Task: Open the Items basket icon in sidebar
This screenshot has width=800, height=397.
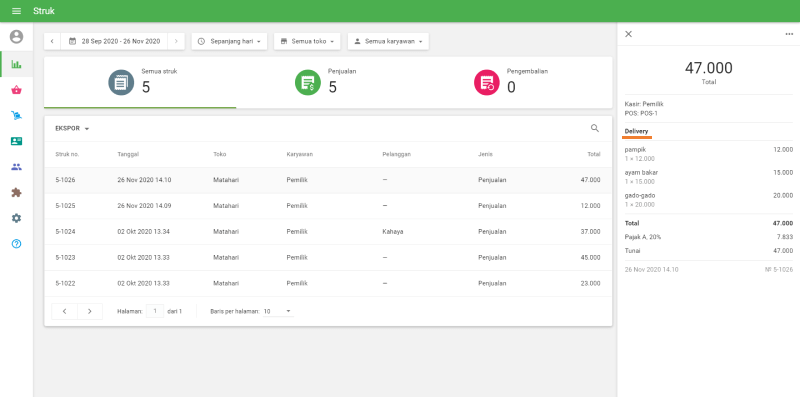Action: pos(16,90)
